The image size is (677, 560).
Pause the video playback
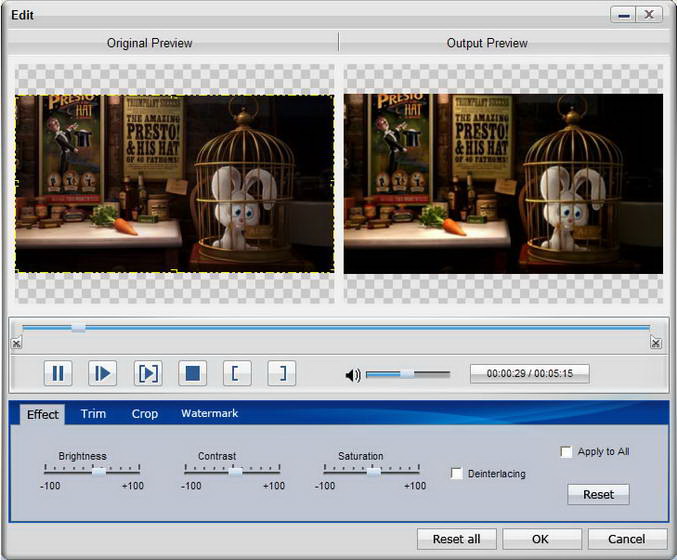pyautogui.click(x=57, y=374)
